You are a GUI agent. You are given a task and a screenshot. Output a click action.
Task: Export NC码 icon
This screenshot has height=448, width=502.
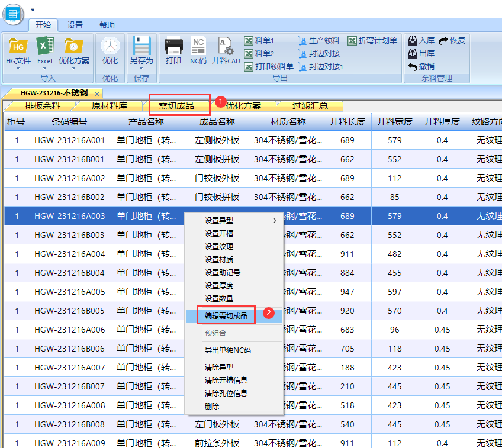(198, 46)
